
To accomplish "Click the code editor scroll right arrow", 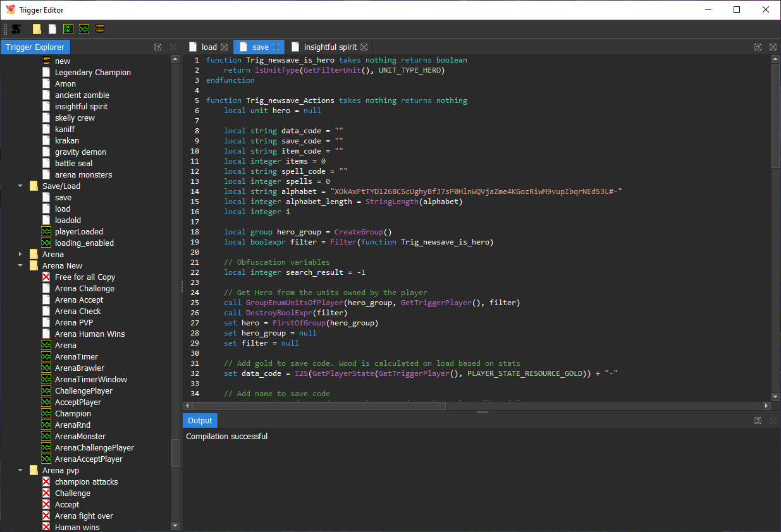I will (x=766, y=406).
